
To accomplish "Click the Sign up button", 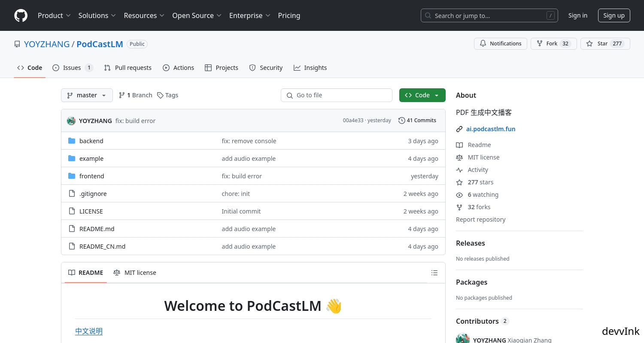I will click(x=614, y=15).
